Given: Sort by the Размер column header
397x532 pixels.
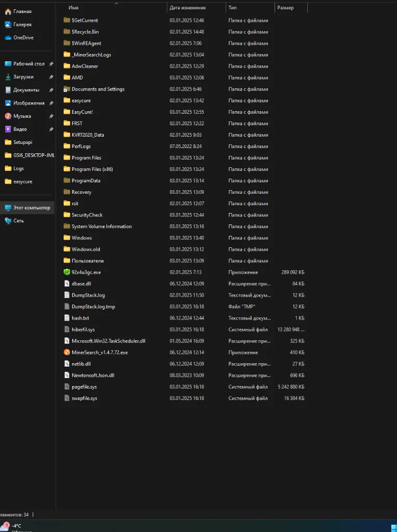Looking at the screenshot, I should coord(285,7).
